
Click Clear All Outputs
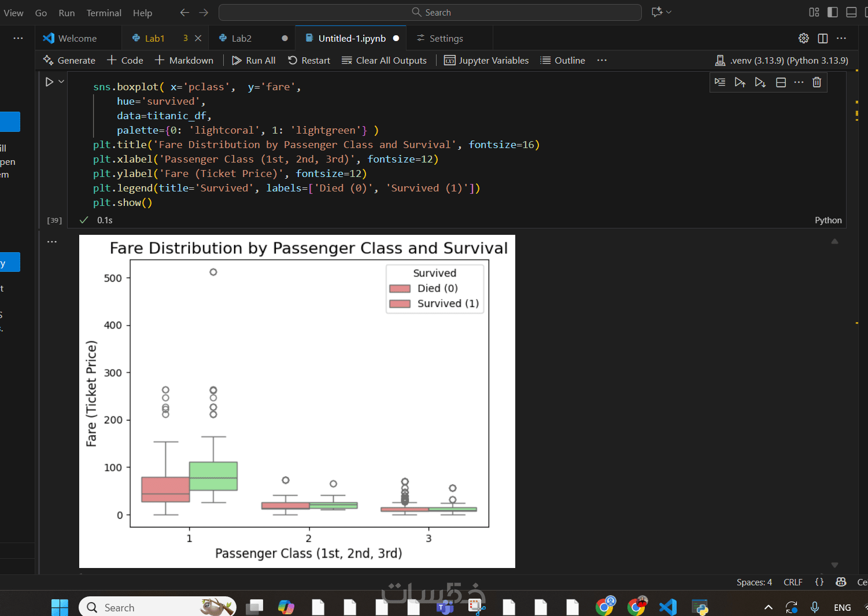(x=384, y=60)
